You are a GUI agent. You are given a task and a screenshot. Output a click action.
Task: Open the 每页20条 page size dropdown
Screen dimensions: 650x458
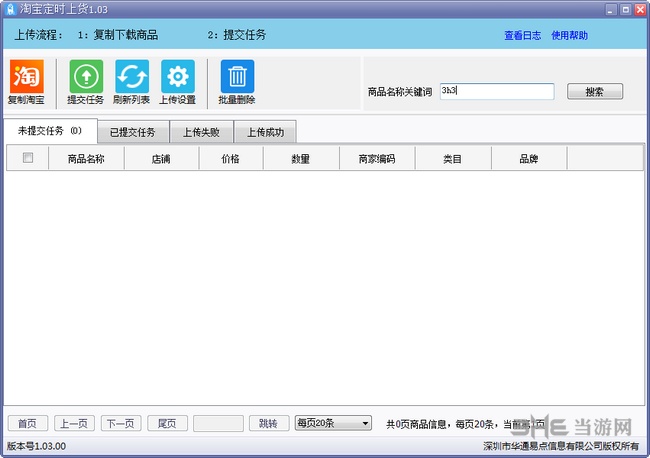point(333,423)
